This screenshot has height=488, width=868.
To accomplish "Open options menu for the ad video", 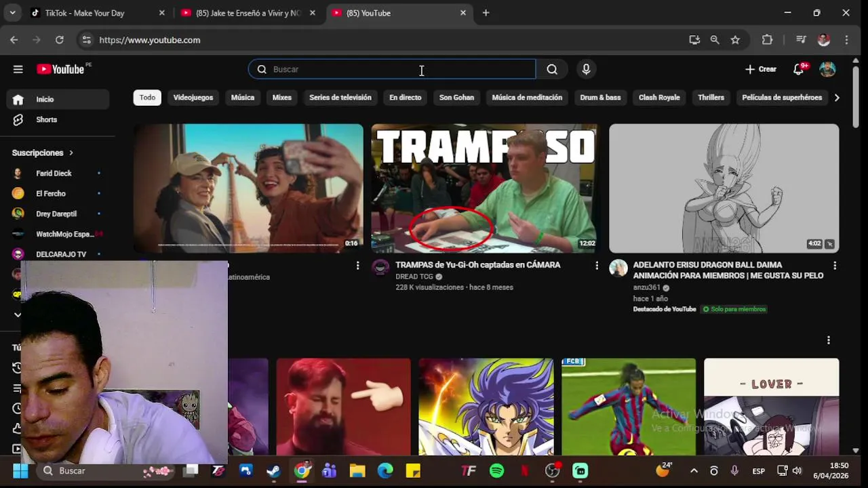I will tap(357, 266).
